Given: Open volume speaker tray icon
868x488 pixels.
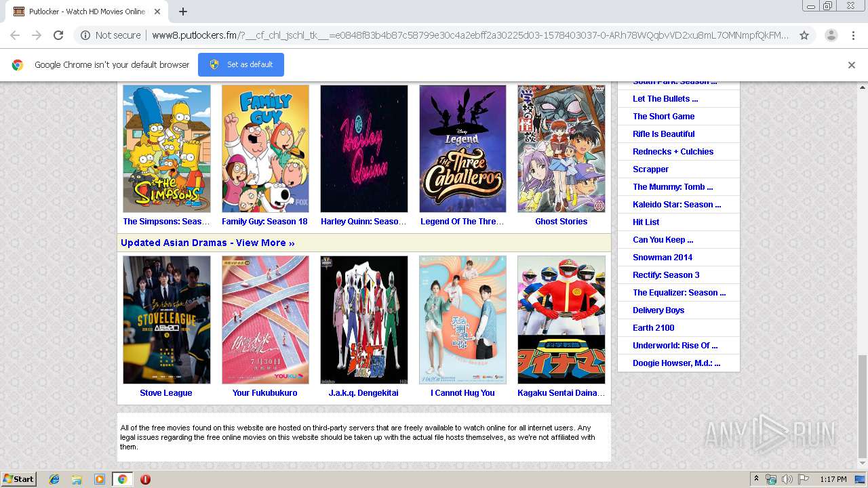Looking at the screenshot, I should pos(787,479).
